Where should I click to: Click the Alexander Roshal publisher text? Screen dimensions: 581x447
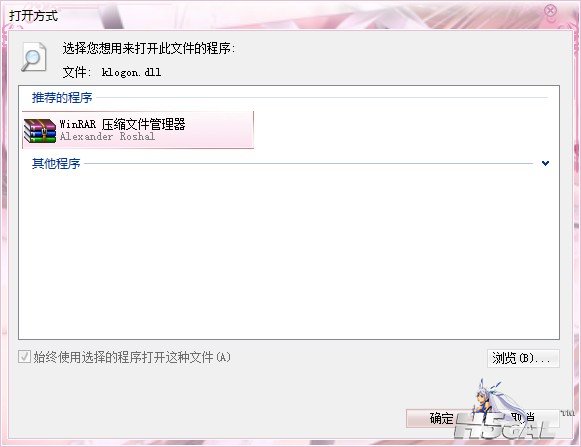click(x=107, y=136)
